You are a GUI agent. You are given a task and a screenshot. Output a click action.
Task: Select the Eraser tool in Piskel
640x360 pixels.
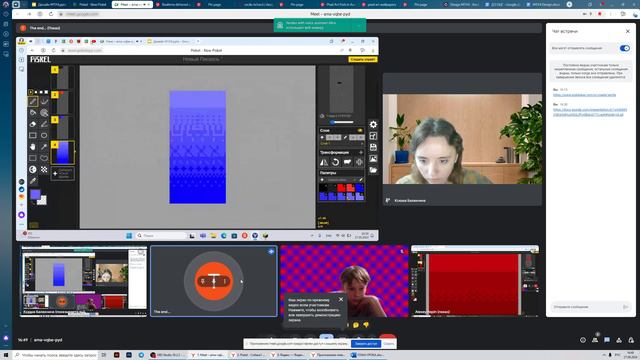pyautogui.click(x=33, y=124)
